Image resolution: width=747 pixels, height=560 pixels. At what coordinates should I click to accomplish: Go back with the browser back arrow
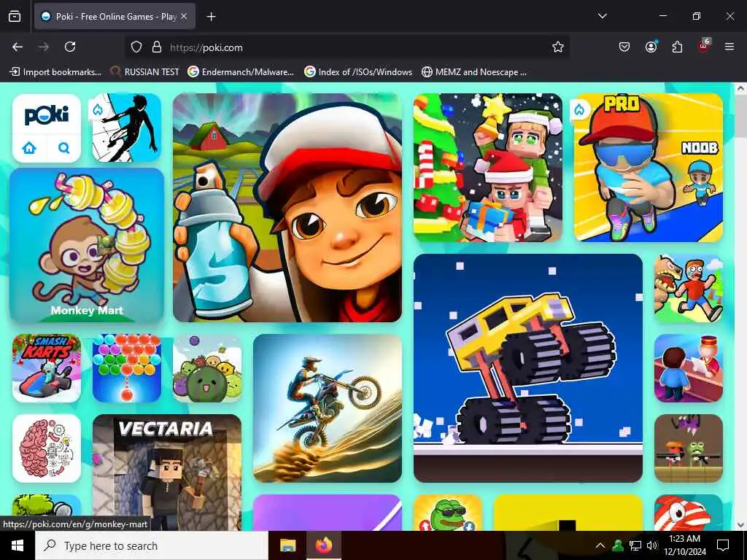(x=18, y=47)
